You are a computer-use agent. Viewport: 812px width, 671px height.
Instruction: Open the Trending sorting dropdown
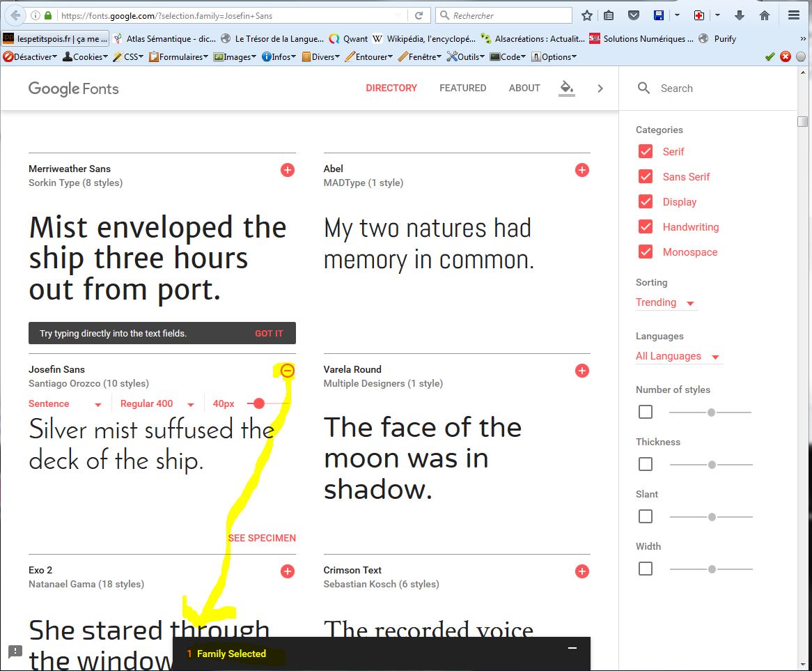665,302
